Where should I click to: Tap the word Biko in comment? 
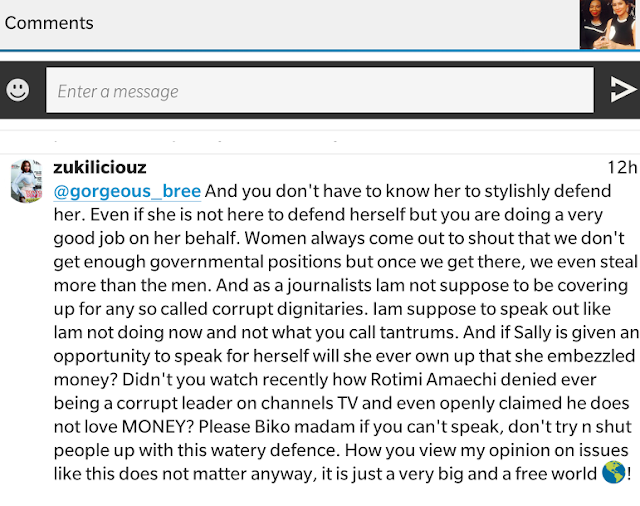click(272, 427)
